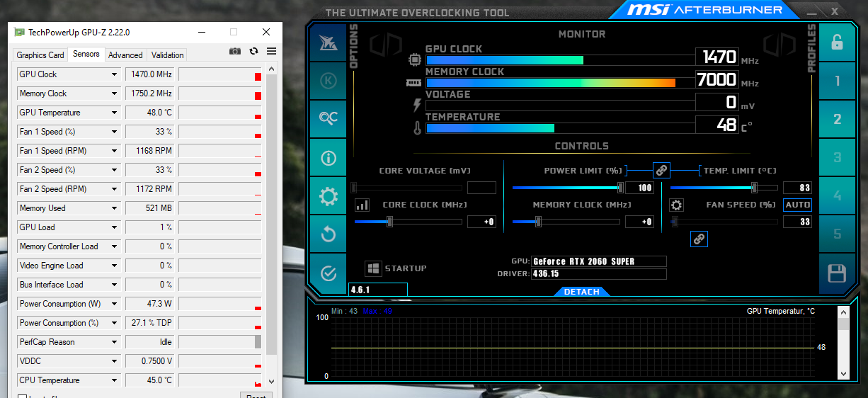Toggle the fan speed sync link icon
Viewport: 868px width, 398px height.
[699, 239]
